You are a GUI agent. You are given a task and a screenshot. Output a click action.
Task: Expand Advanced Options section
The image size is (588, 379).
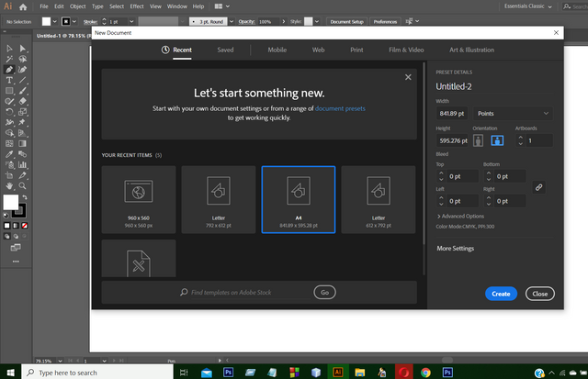pos(460,216)
